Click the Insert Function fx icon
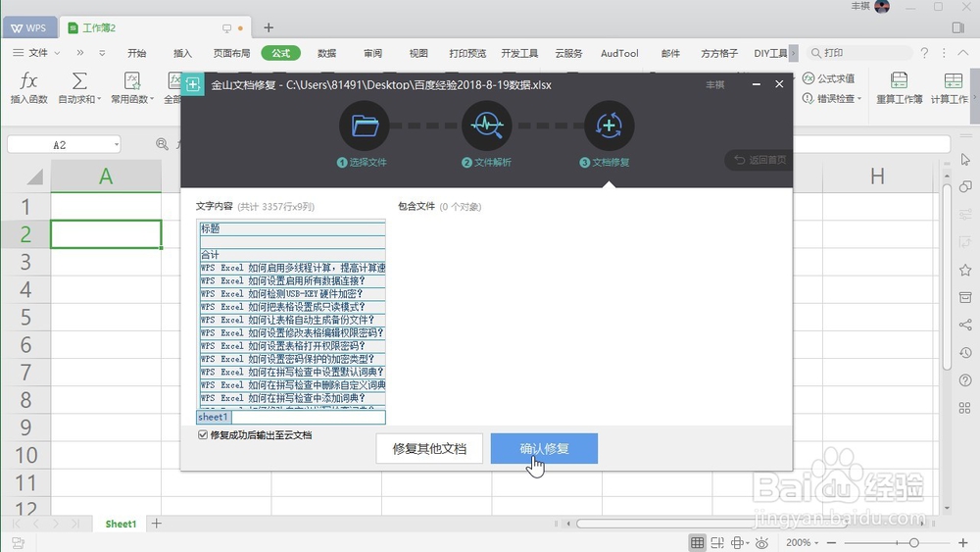Screen dimensions: 980x552 click(x=28, y=81)
